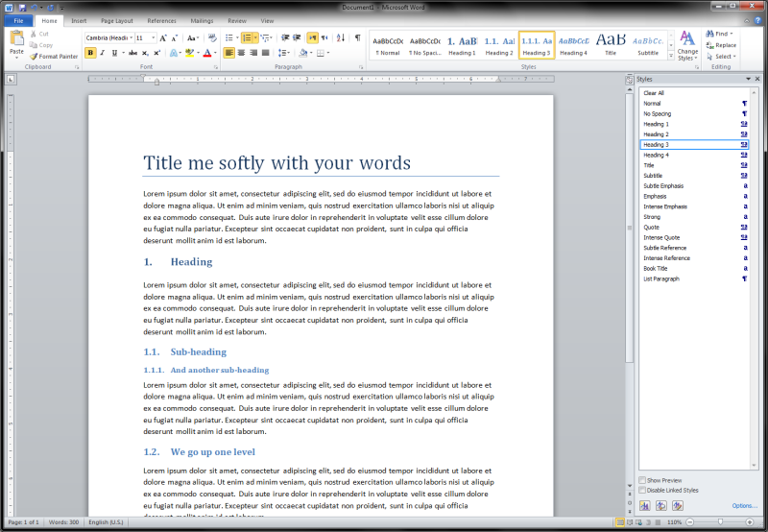768x532 pixels.
Task: Enable the Show Preview checkbox
Action: coord(642,479)
